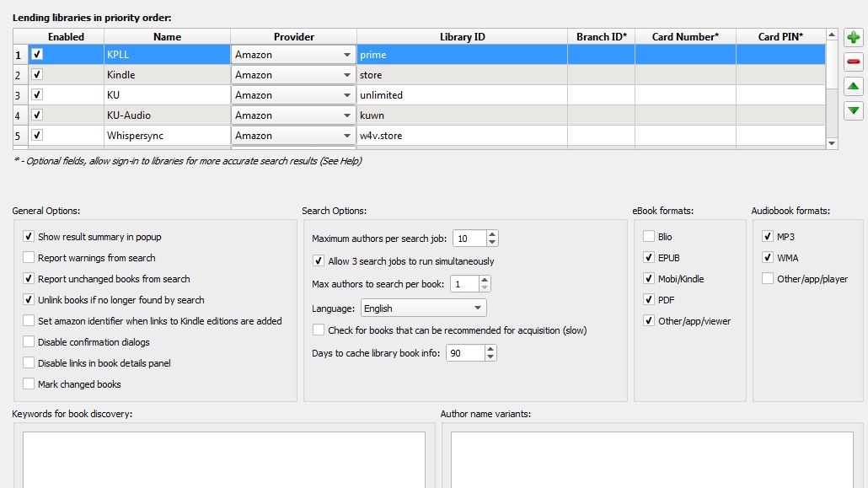The image size is (868, 488).
Task: Open Provider dropdown for KU-Audio row
Action: pyautogui.click(x=293, y=115)
